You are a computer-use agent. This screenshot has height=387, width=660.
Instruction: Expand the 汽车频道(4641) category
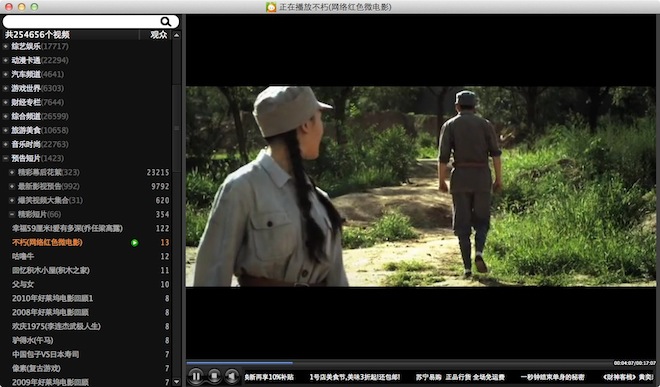click(5, 75)
